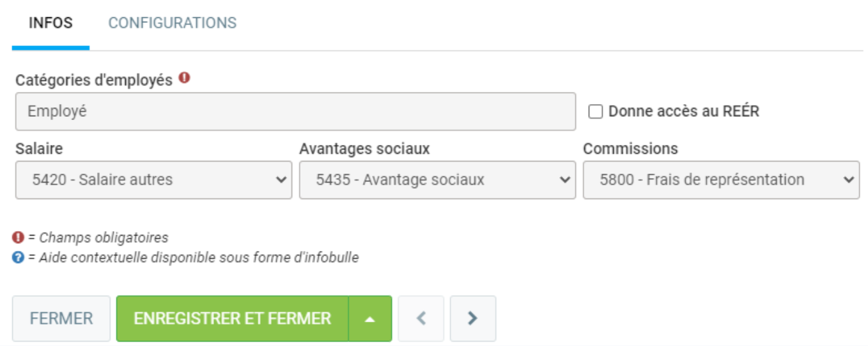This screenshot has width=868, height=346.
Task: Go to next record with right chevron
Action: 473,319
